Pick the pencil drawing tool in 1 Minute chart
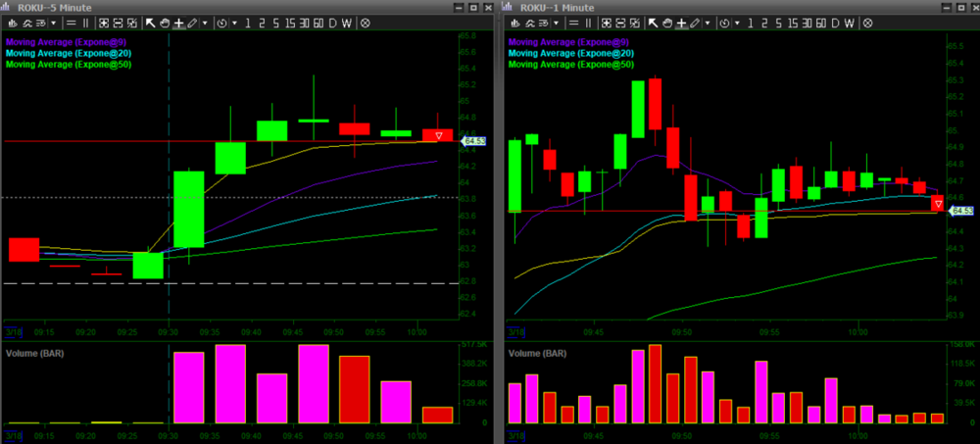Screen dimensions: 980x444 point(693,22)
